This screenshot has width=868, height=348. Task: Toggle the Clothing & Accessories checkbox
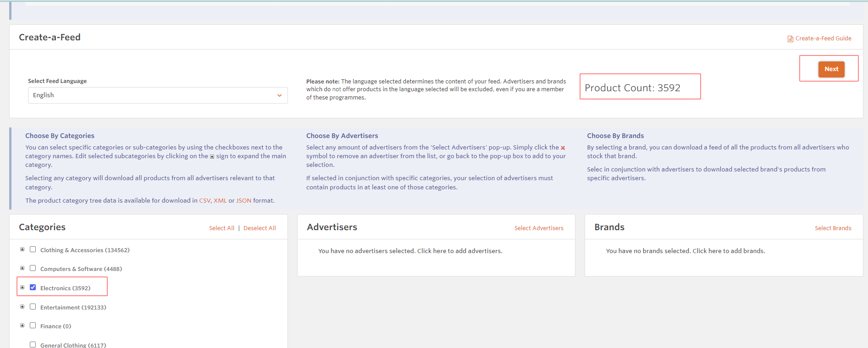(x=33, y=249)
